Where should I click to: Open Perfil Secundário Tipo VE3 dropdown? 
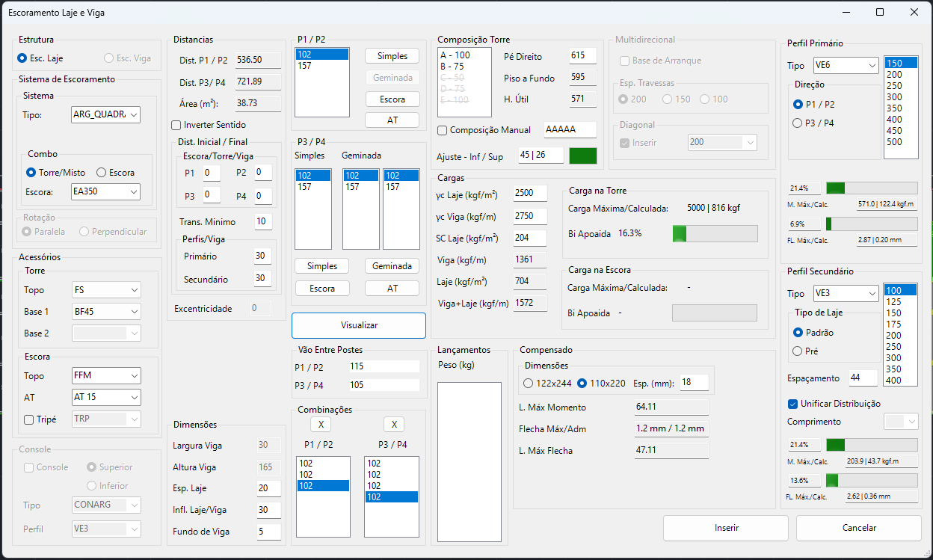click(846, 294)
